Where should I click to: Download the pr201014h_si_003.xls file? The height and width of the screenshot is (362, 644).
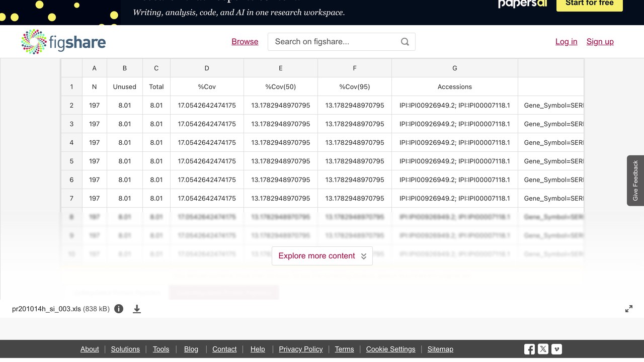point(137,309)
